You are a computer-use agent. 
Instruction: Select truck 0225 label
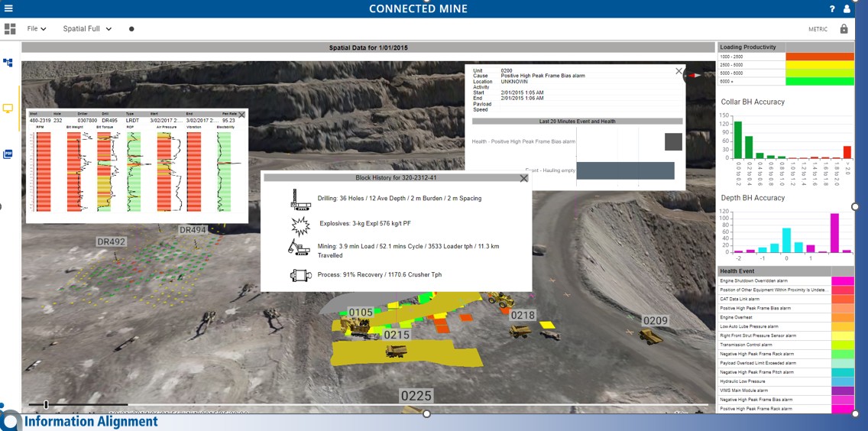point(416,396)
